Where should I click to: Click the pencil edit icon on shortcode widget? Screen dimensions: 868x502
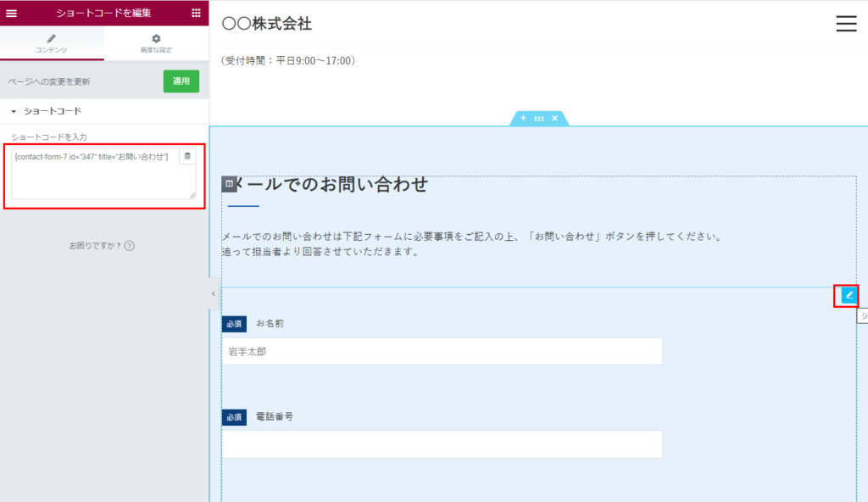click(849, 295)
